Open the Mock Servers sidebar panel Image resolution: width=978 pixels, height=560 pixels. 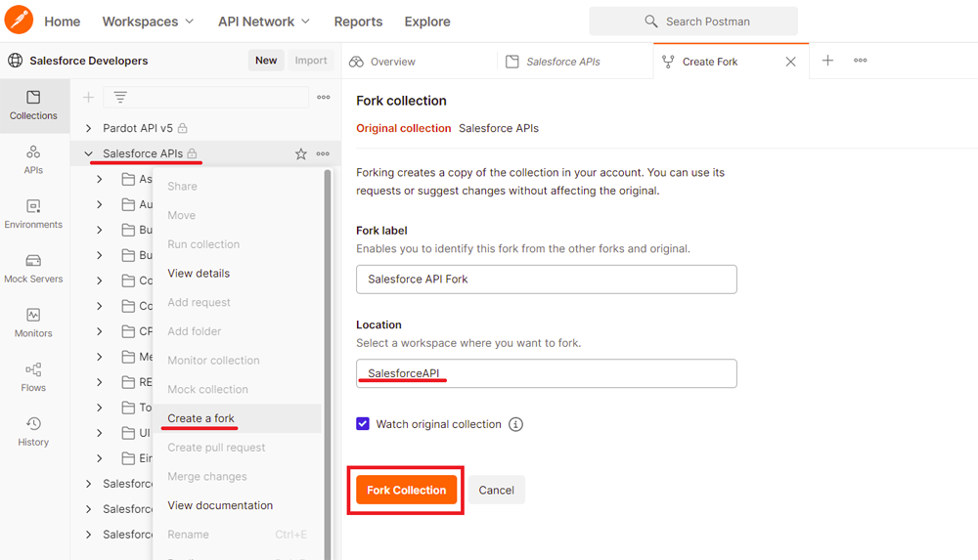point(33,269)
